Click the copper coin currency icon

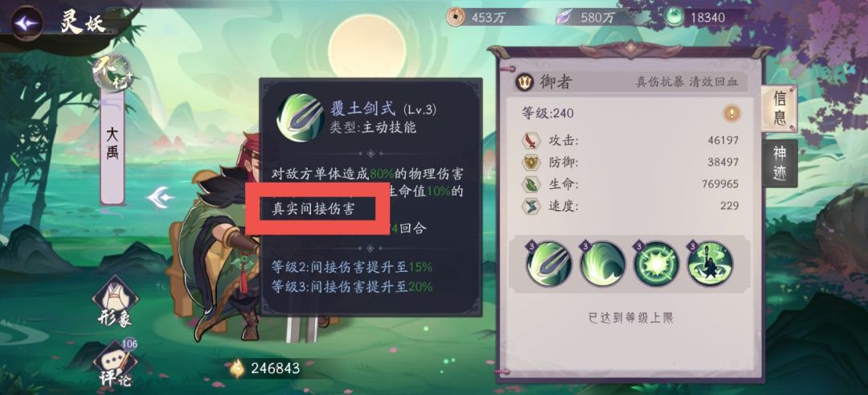[x=457, y=17]
